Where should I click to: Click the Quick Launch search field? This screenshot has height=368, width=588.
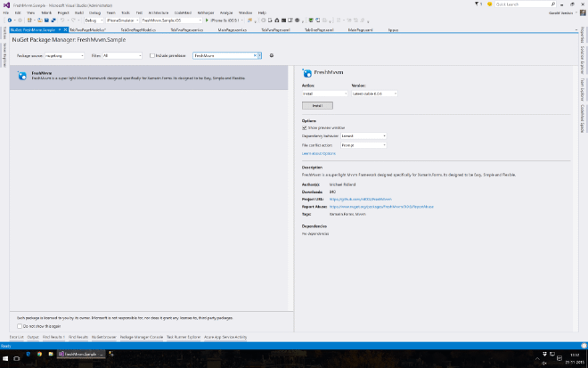coord(522,4)
